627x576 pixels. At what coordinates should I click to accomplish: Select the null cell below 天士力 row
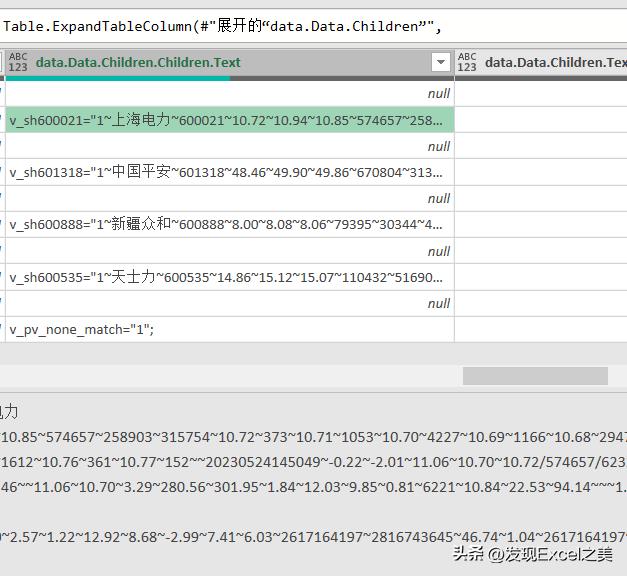tap(230, 304)
